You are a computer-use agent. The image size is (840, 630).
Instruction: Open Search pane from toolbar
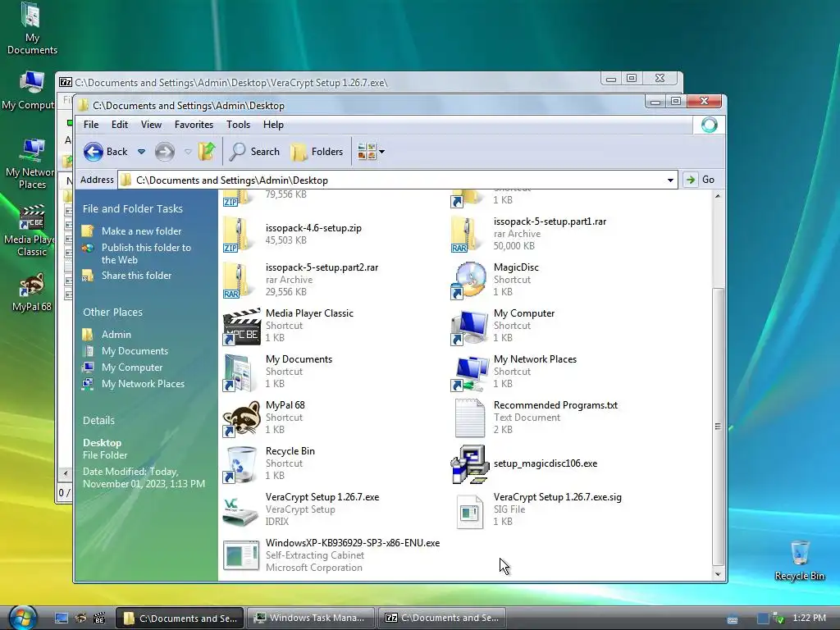[254, 152]
